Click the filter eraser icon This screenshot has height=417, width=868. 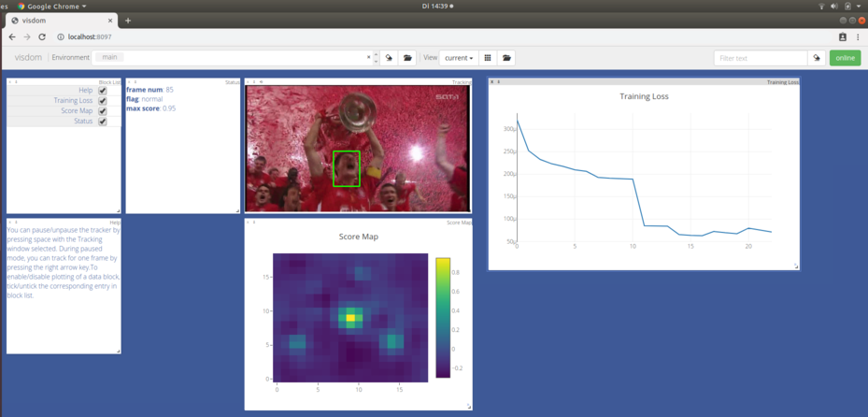[817, 58]
